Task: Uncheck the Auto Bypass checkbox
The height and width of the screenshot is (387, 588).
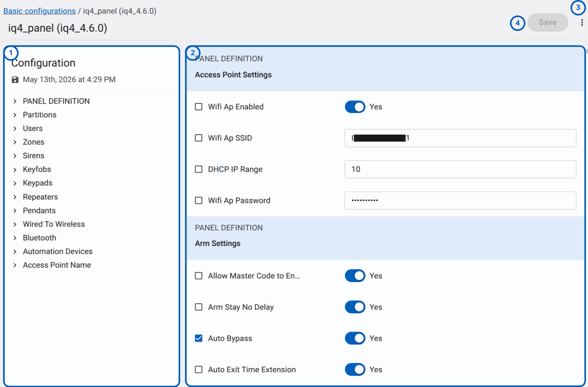Action: pyautogui.click(x=199, y=338)
